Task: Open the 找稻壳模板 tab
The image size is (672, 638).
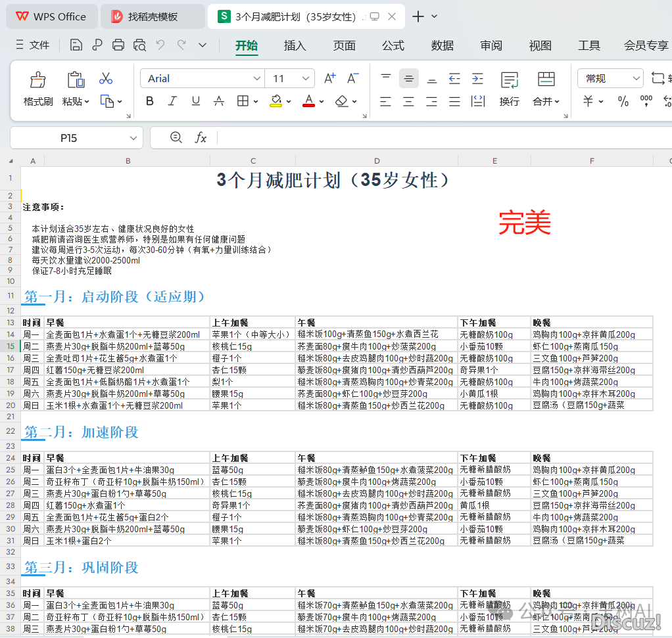Action: click(x=153, y=16)
